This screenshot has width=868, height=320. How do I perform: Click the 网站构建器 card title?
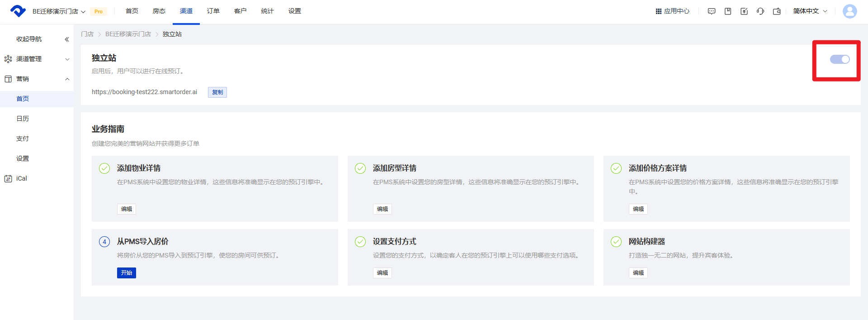tap(647, 242)
